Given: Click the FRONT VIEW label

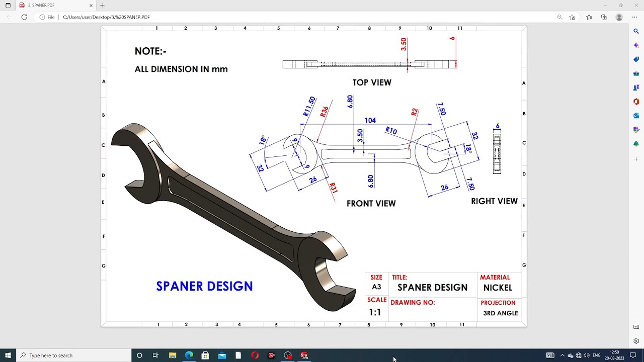Looking at the screenshot, I should pos(371,204).
